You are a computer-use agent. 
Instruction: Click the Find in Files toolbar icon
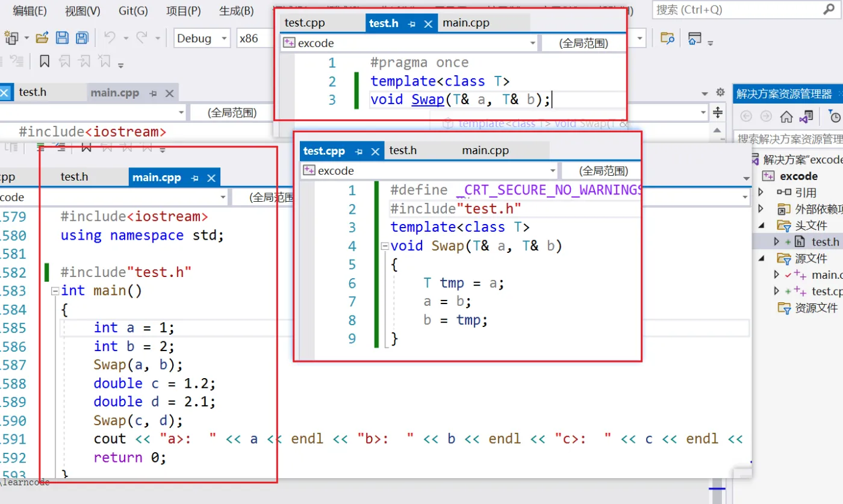[x=667, y=39]
